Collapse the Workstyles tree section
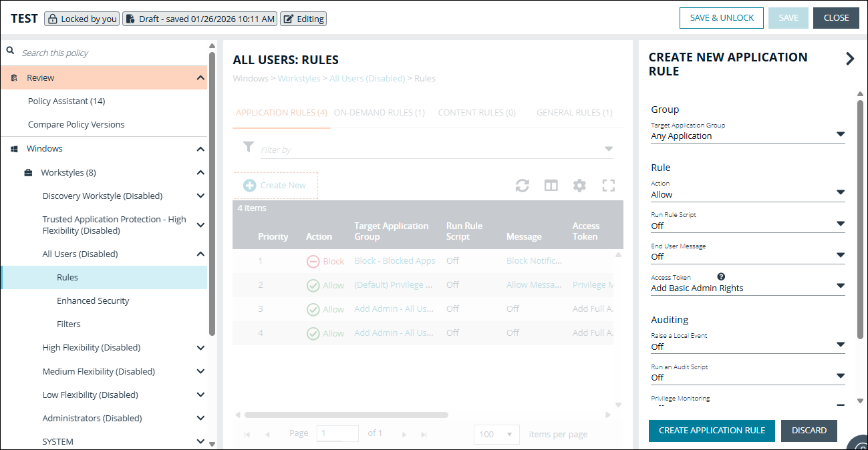The height and width of the screenshot is (450, 868). click(200, 172)
